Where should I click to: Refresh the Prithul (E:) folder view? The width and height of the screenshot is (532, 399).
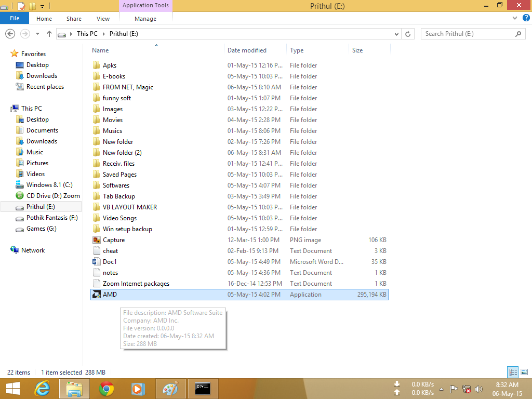coord(408,34)
